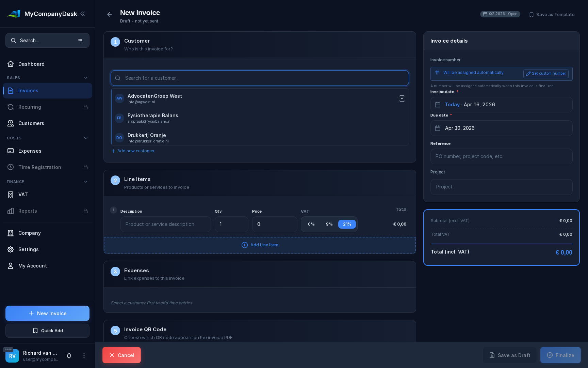Click the Expenses icon under COSTS
This screenshot has width=588, height=368.
[x=11, y=151]
